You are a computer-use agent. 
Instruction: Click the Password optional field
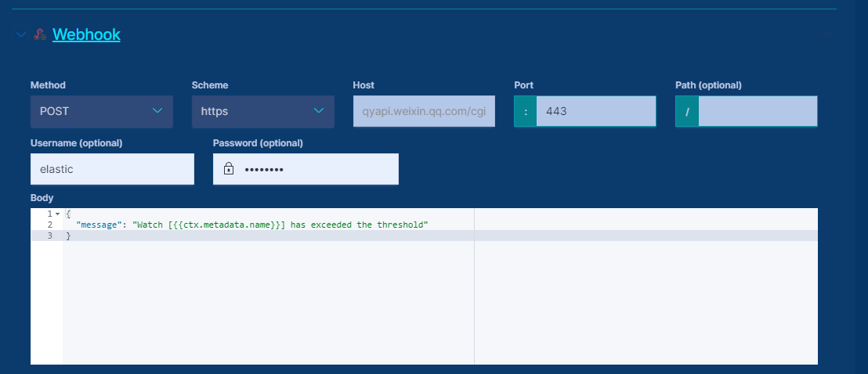point(306,169)
